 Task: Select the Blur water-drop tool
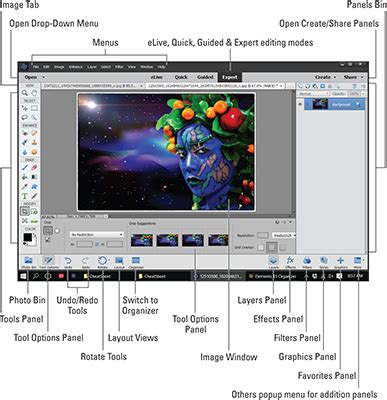25,152
